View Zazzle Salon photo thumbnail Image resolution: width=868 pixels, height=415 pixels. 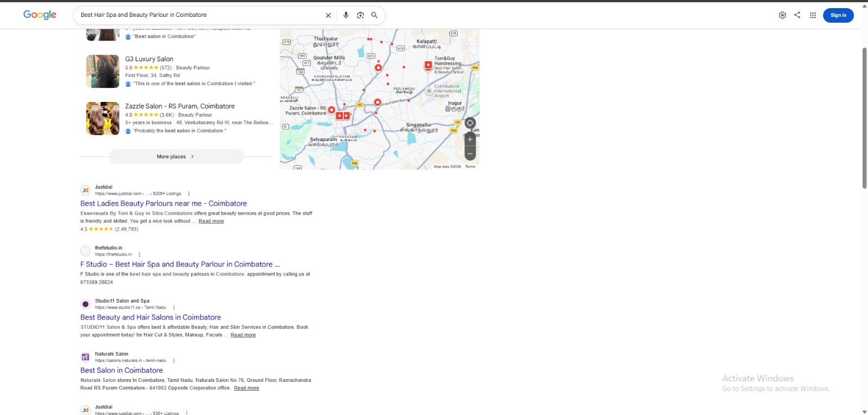pos(103,118)
